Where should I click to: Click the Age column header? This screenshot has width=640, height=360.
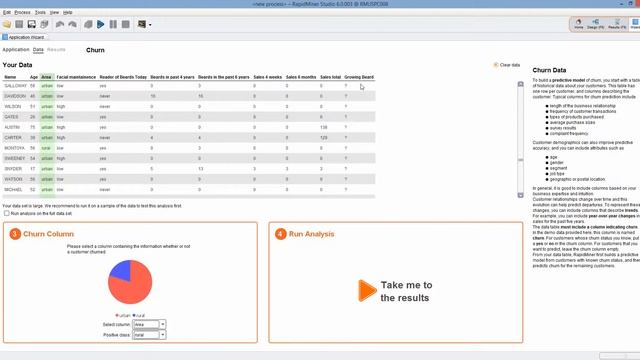(33, 77)
